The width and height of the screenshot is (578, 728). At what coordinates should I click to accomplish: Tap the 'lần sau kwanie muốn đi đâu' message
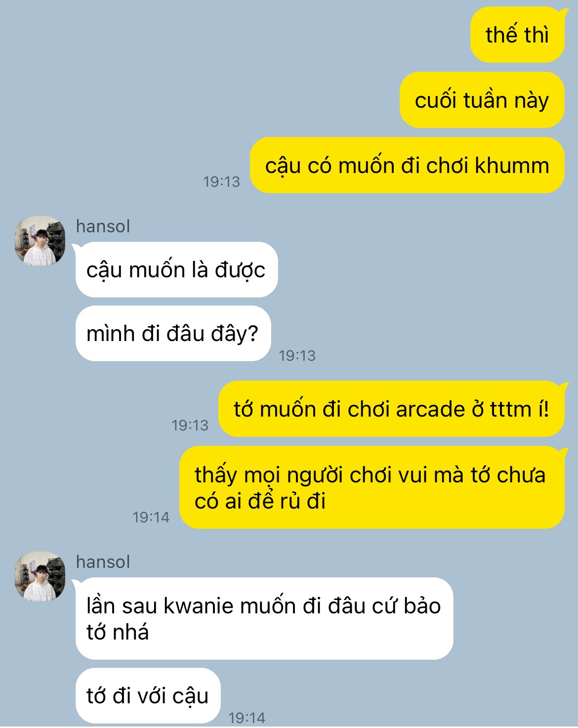(x=264, y=618)
